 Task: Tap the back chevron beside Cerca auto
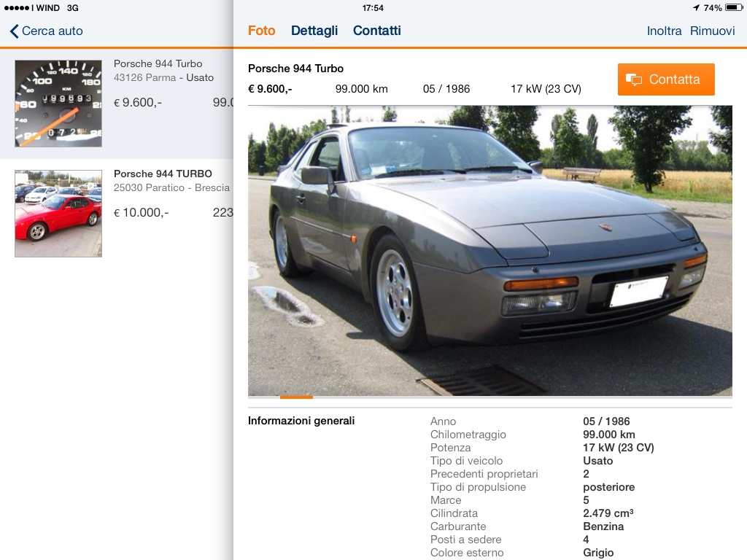pyautogui.click(x=15, y=31)
